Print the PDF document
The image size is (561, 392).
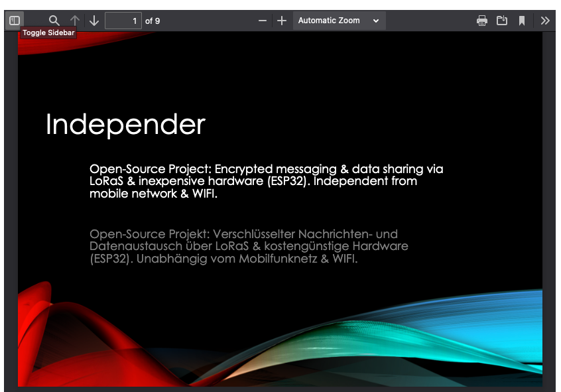482,21
